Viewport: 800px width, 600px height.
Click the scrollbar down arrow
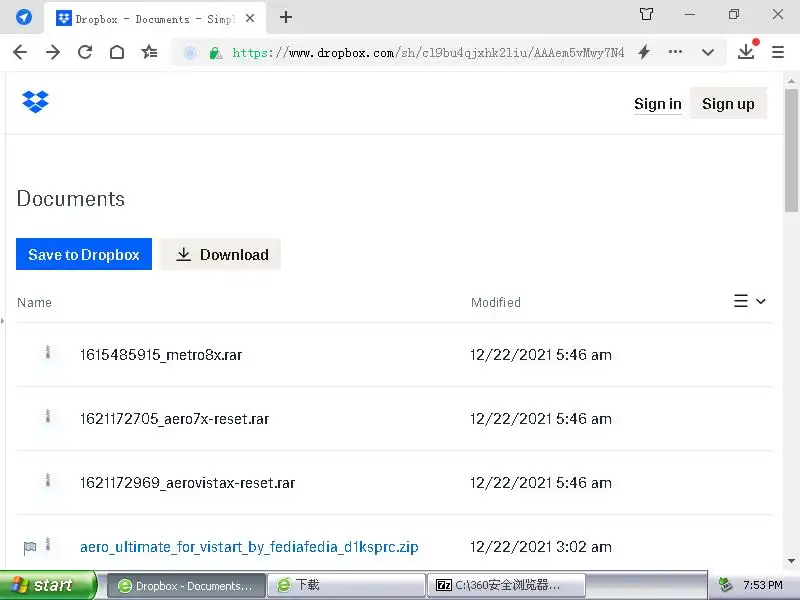coord(791,561)
